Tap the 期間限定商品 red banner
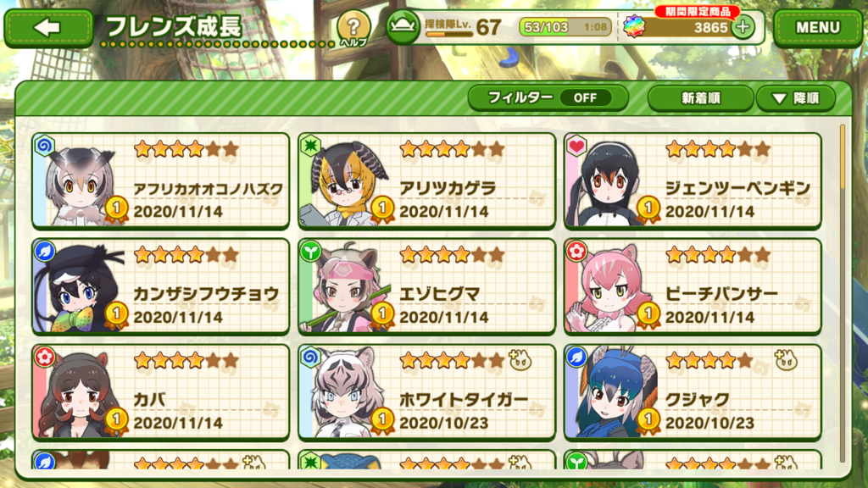 coord(698,12)
